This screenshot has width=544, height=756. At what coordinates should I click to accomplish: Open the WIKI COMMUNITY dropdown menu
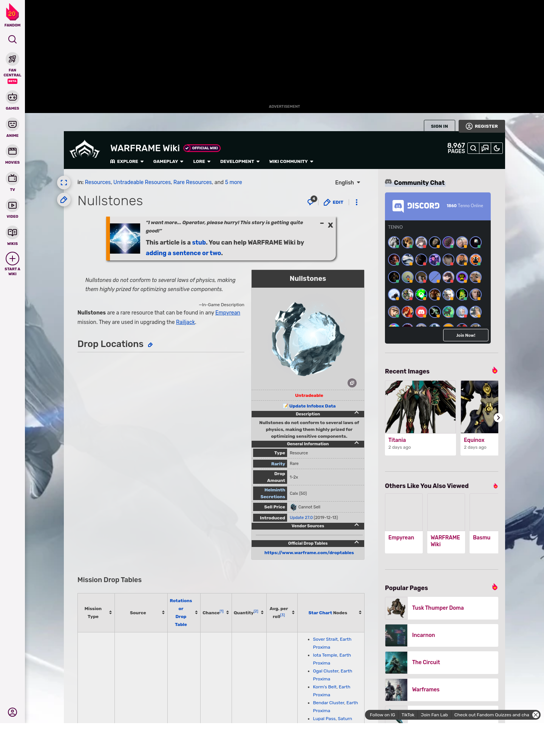point(291,161)
